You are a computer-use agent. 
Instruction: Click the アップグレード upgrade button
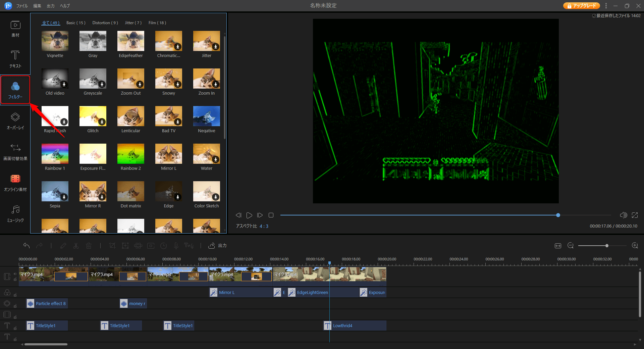tap(581, 6)
